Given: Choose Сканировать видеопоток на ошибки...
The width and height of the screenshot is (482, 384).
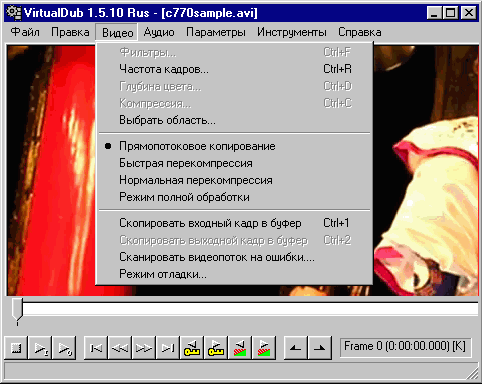Looking at the screenshot, I should click(x=234, y=257).
